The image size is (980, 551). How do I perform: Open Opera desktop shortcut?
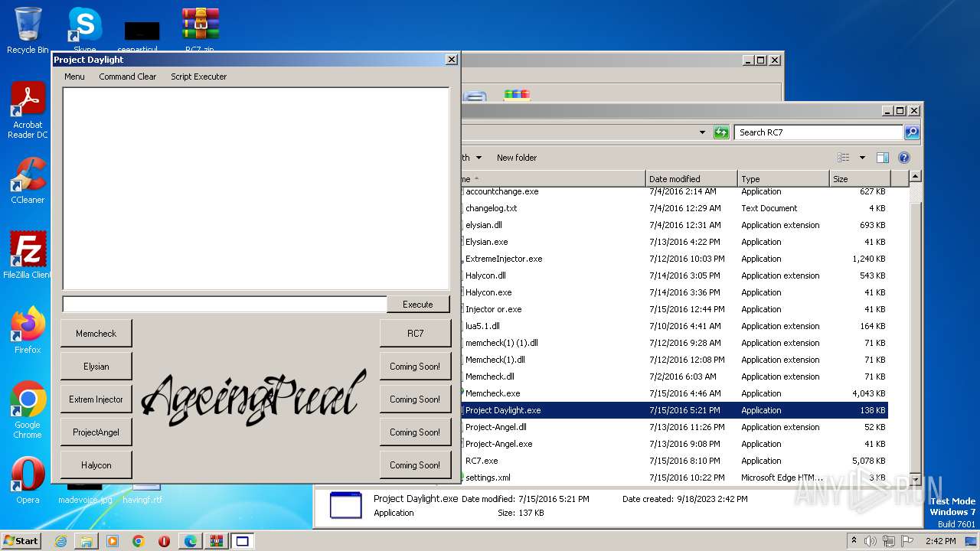click(x=28, y=481)
